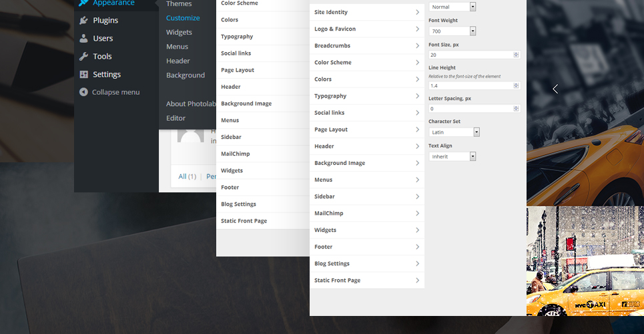Image resolution: width=644 pixels, height=334 pixels.
Task: Choose Customize in Appearance submenu
Action: click(183, 18)
